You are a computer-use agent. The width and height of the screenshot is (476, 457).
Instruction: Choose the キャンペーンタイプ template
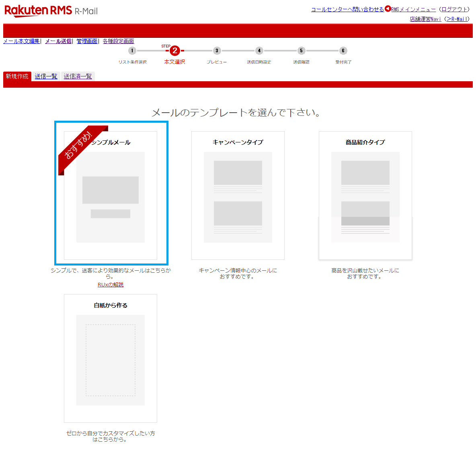(238, 196)
